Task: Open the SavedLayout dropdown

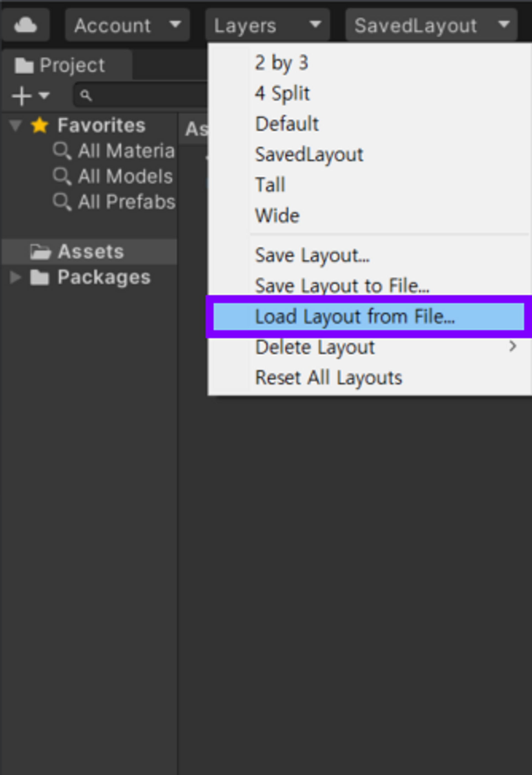Action: (431, 25)
